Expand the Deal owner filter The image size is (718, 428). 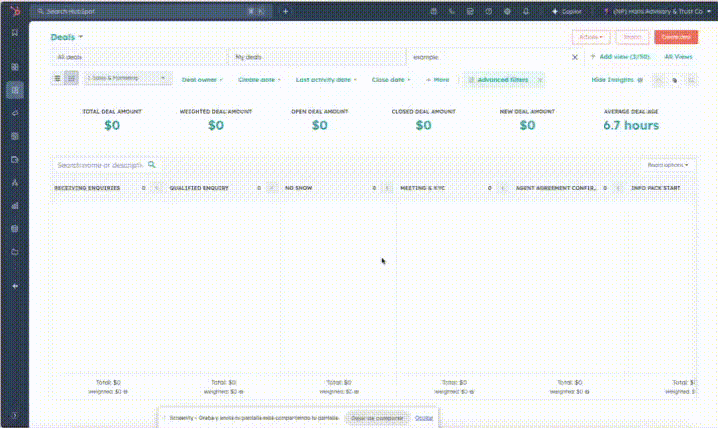(x=202, y=78)
